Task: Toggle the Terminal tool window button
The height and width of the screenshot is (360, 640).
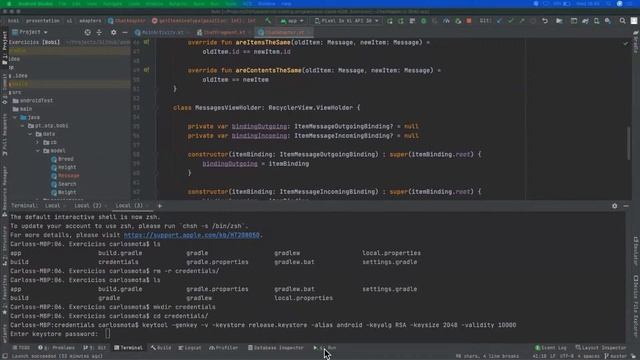Action: pyautogui.click(x=129, y=348)
